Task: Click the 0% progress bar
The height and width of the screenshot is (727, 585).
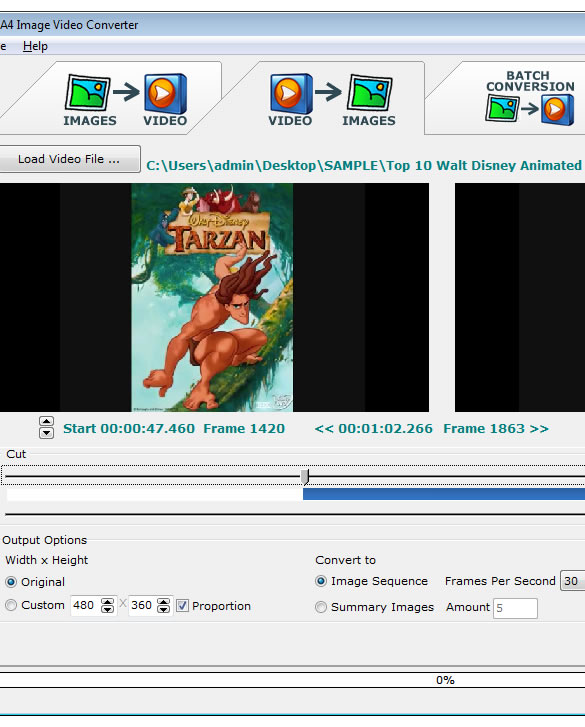Action: click(x=292, y=680)
